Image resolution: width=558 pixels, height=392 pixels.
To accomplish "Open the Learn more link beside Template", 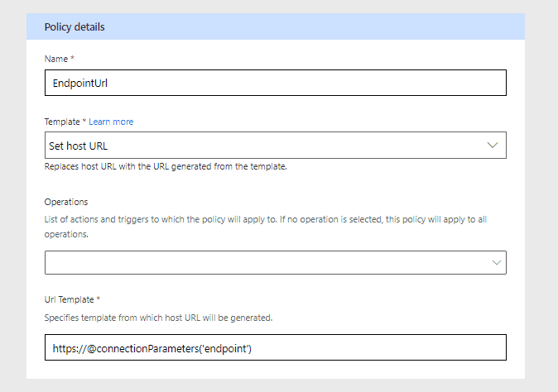I will [111, 122].
